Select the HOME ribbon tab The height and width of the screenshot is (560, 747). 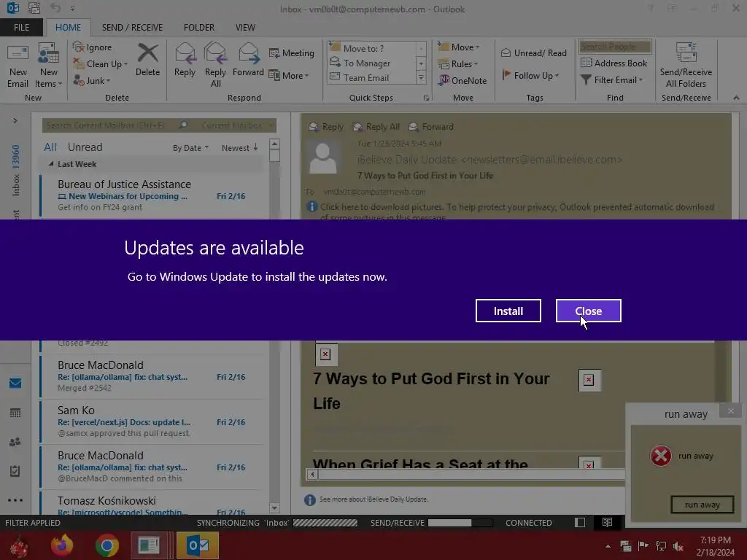tap(68, 27)
